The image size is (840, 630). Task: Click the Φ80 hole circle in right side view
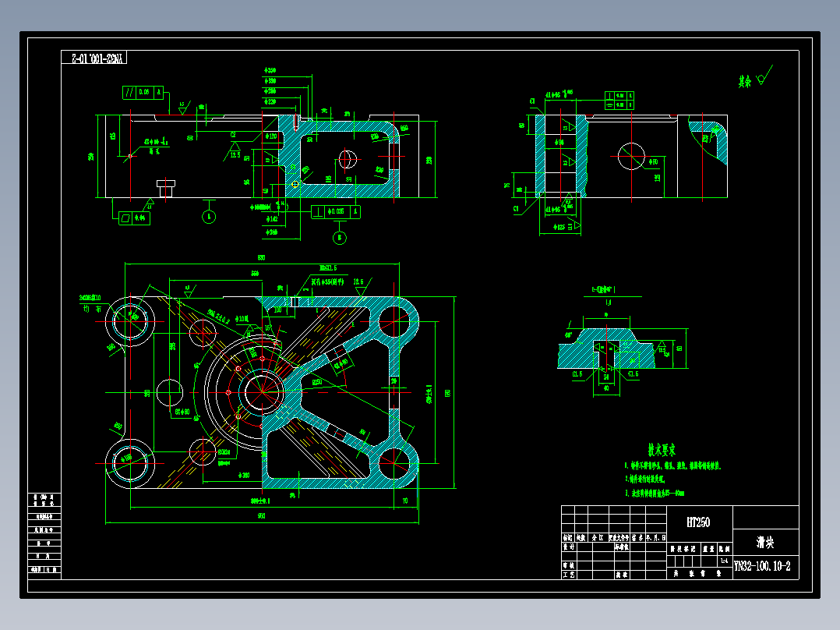631,156
